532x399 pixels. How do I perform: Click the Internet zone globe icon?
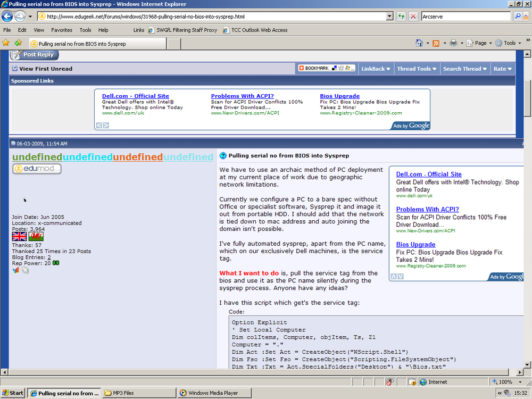click(x=423, y=382)
